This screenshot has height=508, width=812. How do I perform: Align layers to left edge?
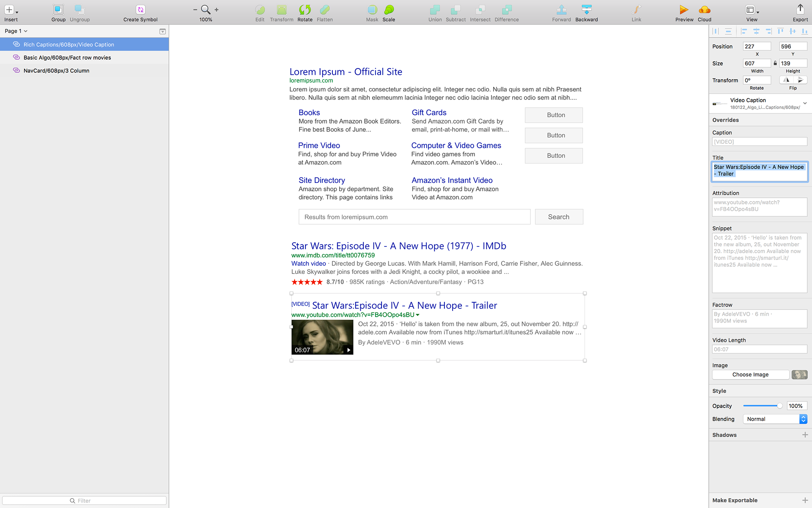point(744,31)
